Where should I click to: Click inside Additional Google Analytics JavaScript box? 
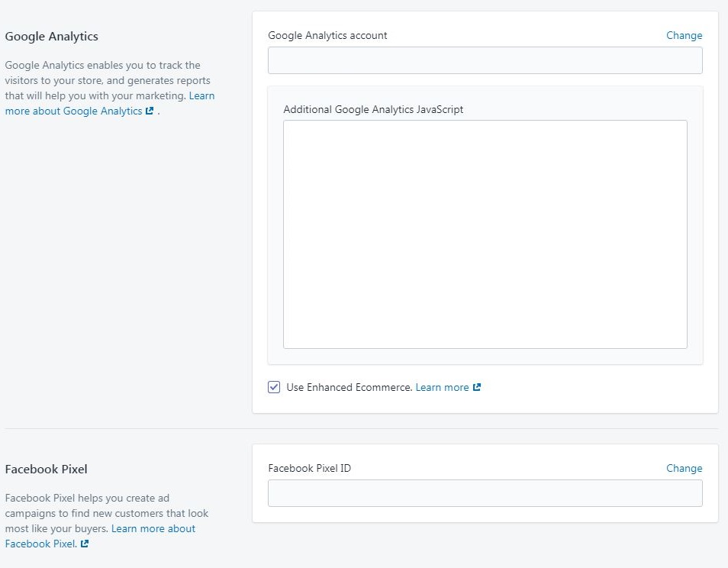(x=485, y=234)
